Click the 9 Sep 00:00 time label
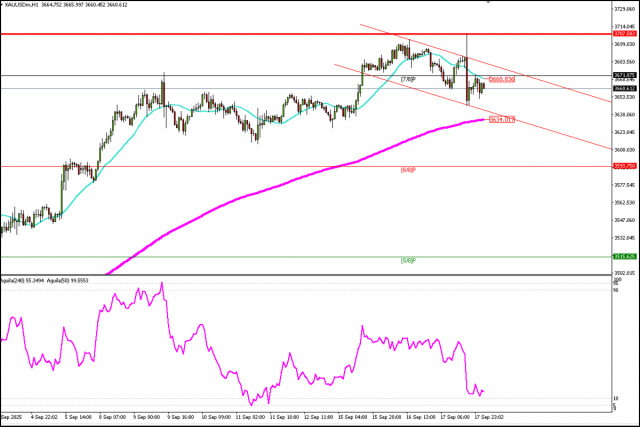The height and width of the screenshot is (427, 640). (146, 417)
